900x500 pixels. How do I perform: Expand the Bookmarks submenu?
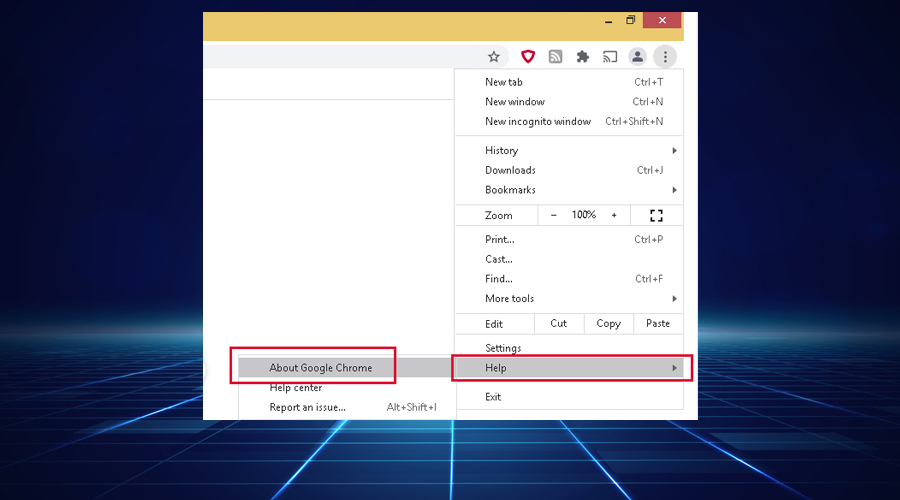[x=569, y=189]
